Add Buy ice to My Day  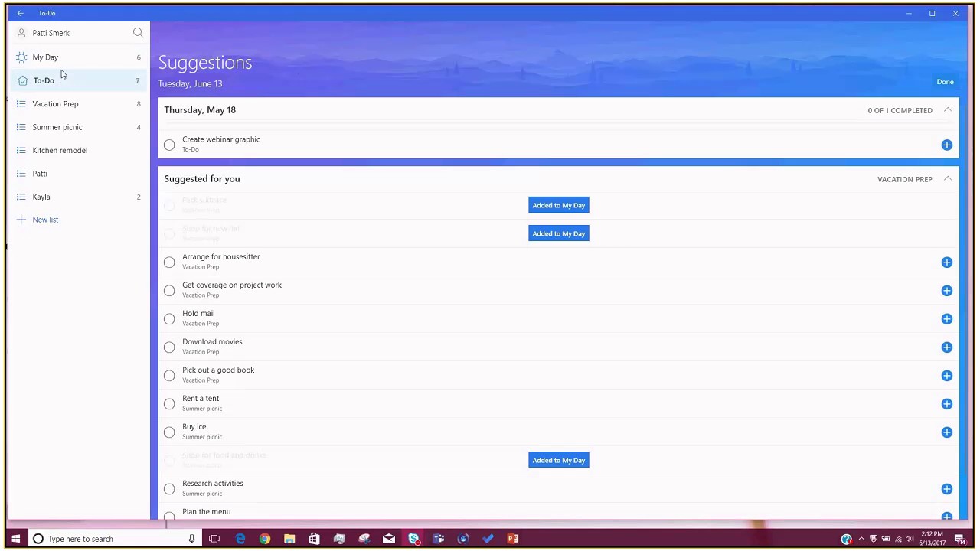tap(946, 432)
